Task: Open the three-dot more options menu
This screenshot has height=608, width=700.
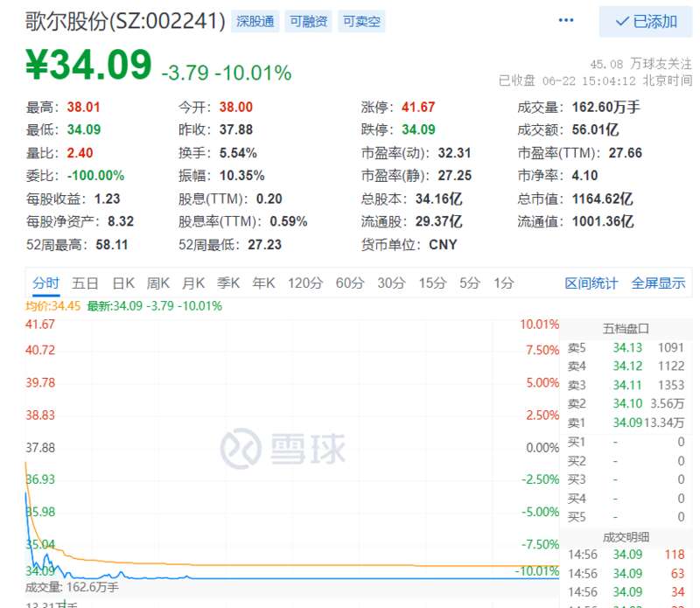Action: pos(565,20)
